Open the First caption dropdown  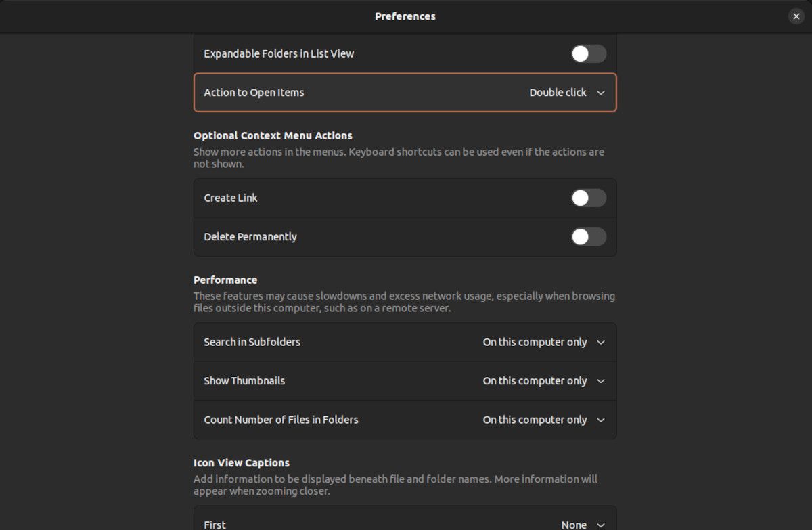click(x=582, y=525)
